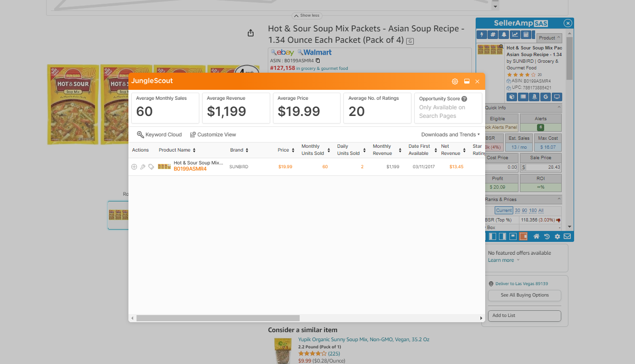
Task: Click the pin icon in the Actions column
Action: [x=143, y=167]
